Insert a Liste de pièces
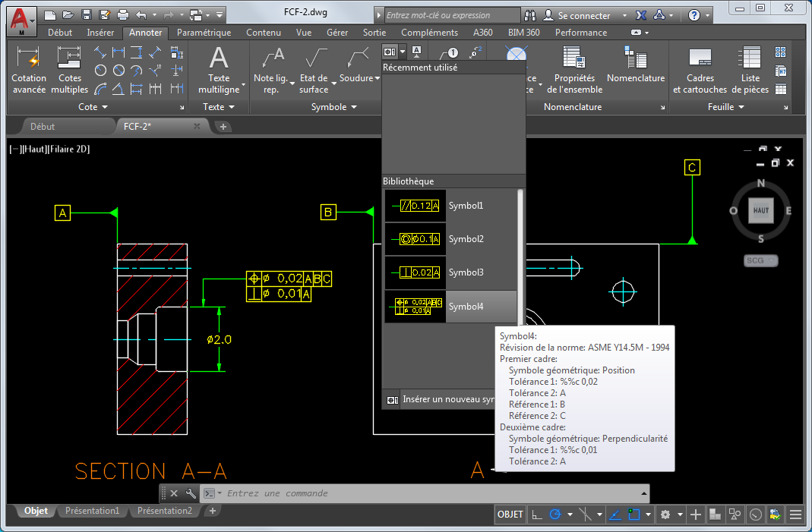This screenshot has height=532, width=812. (750, 70)
